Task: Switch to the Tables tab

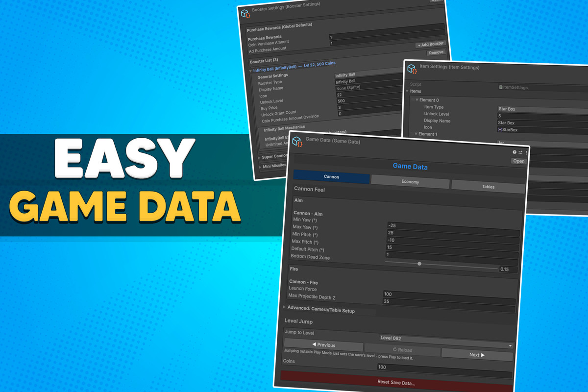Action: (x=488, y=186)
